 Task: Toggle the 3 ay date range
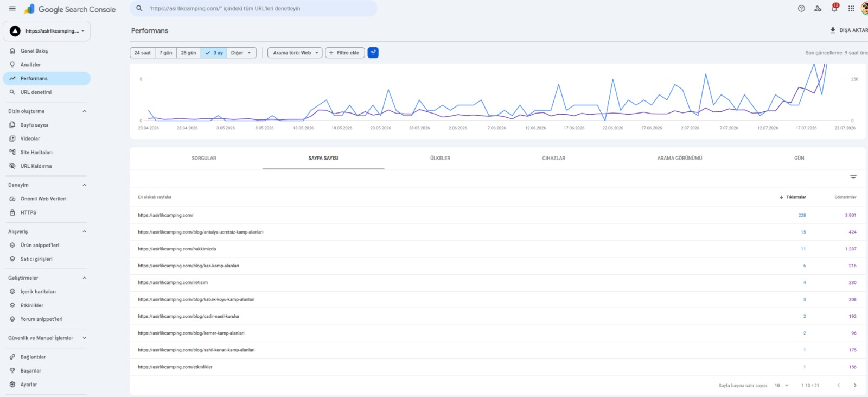214,53
